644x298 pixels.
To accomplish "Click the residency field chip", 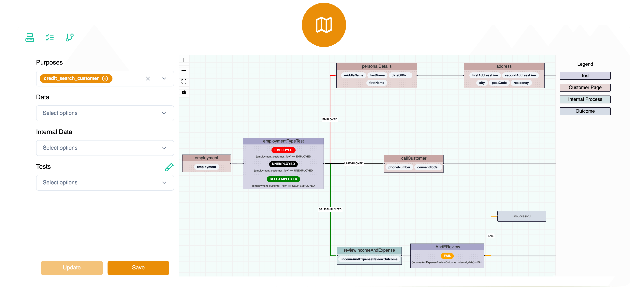I will 521,83.
